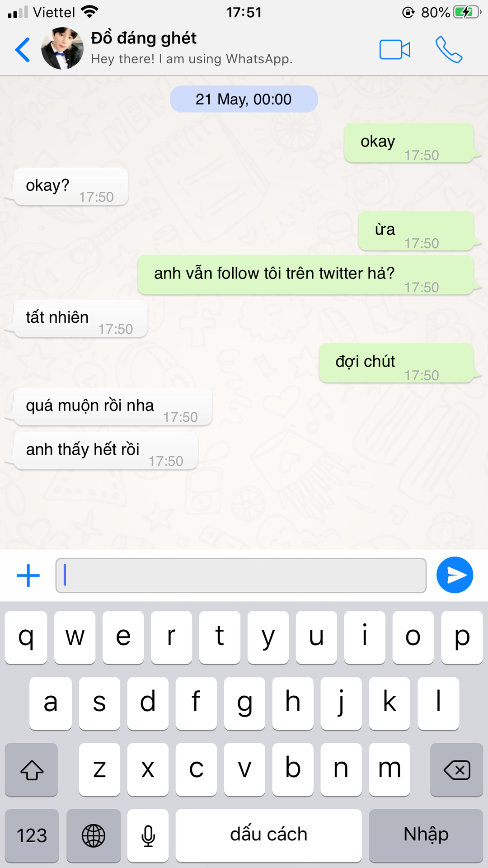The image size is (488, 868).
Task: Tap the "21 May, 00:00" date label
Action: tap(244, 99)
